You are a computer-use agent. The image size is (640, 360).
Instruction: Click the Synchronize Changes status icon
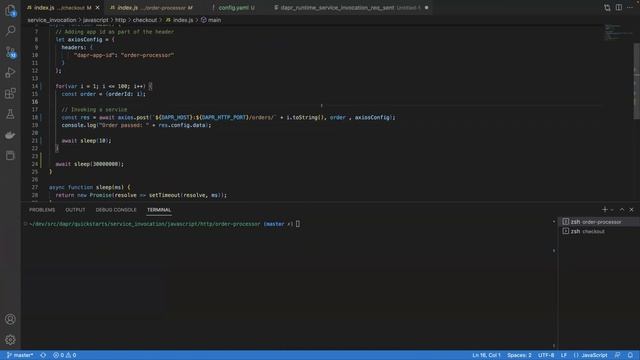point(43,355)
